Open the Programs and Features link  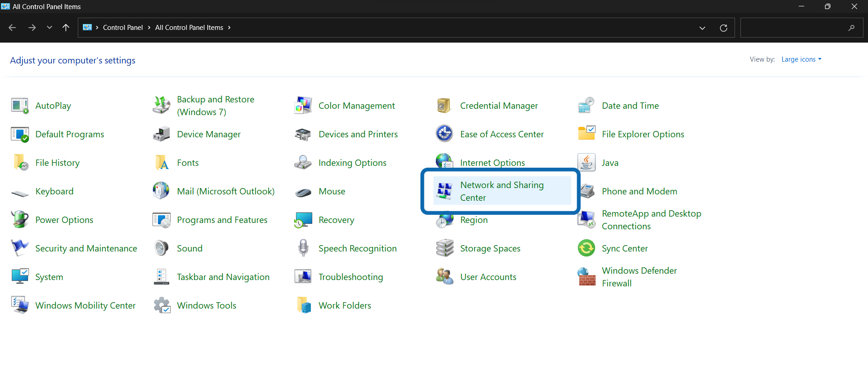tap(222, 220)
